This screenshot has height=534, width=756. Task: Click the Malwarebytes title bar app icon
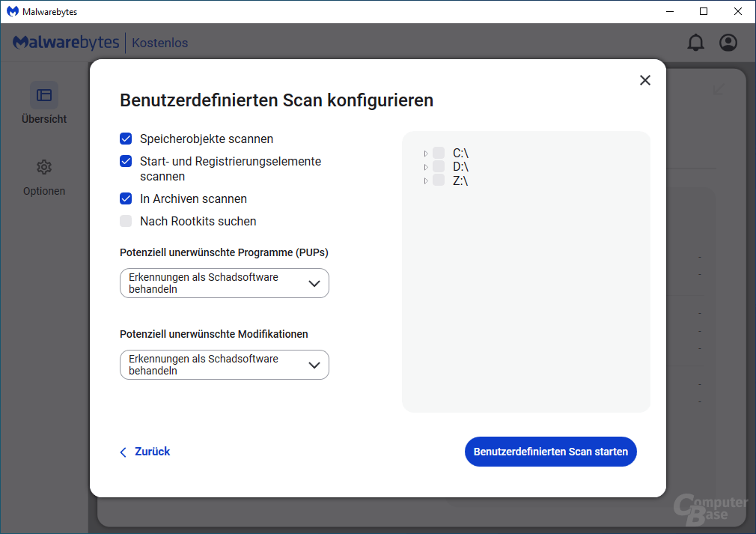(12, 11)
